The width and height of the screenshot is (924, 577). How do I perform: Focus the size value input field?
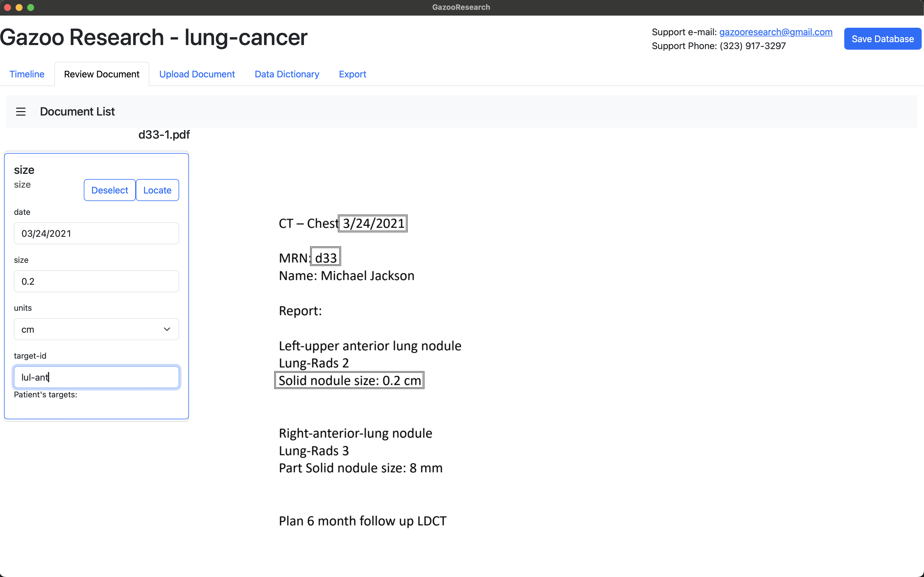(96, 282)
